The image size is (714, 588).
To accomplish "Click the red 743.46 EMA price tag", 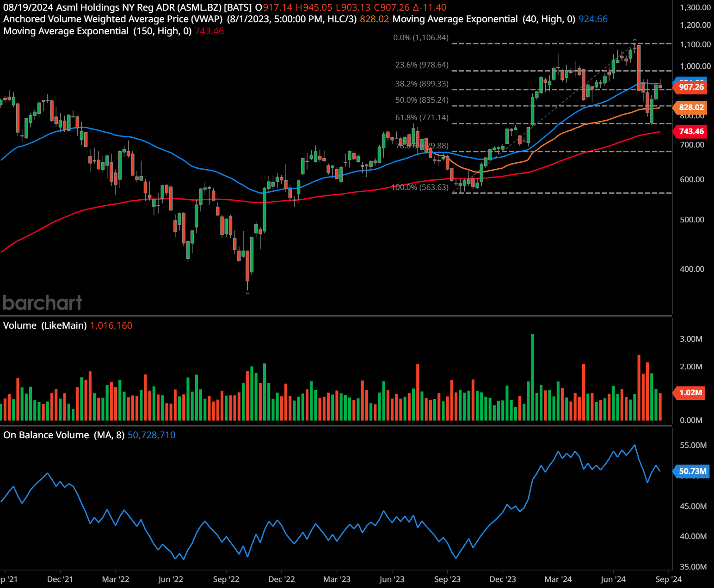I will 691,131.
